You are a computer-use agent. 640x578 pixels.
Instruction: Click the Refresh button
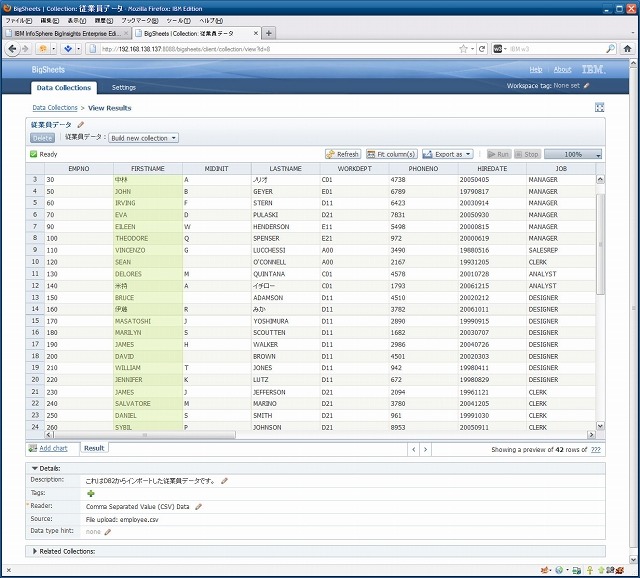[x=343, y=154]
